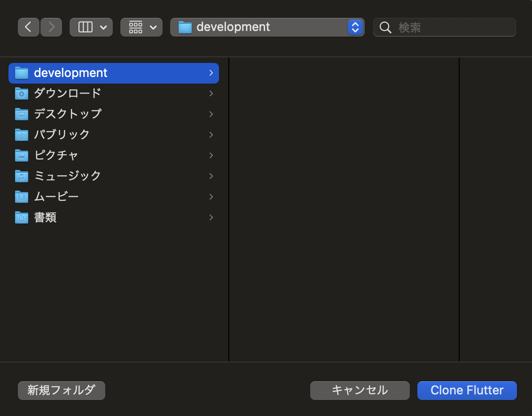
Task: Select the ダウンロード folder icon
Action: (22, 93)
